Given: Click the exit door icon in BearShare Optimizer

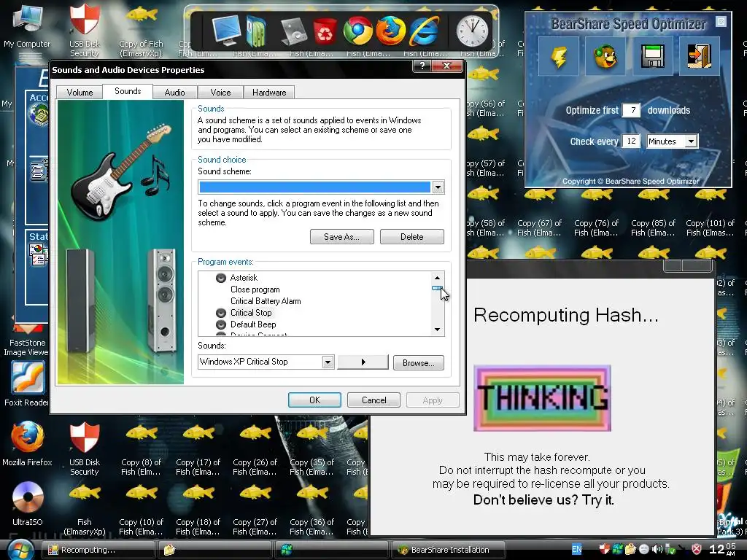Looking at the screenshot, I should click(x=699, y=56).
